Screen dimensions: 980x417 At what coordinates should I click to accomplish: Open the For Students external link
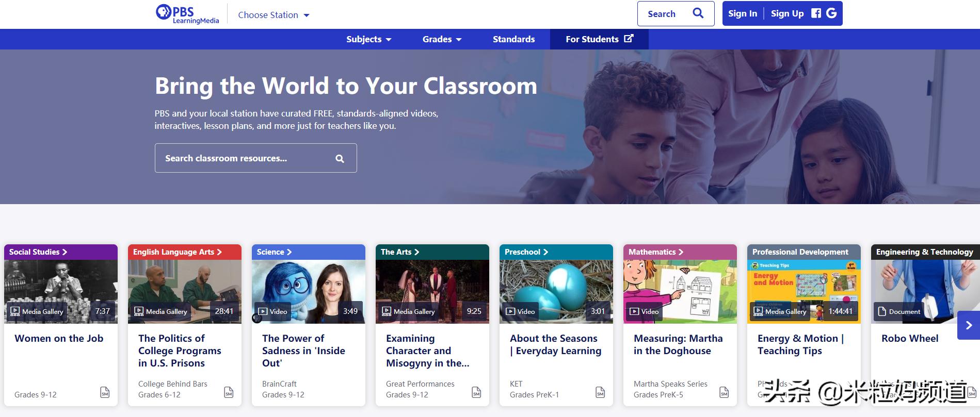(599, 39)
